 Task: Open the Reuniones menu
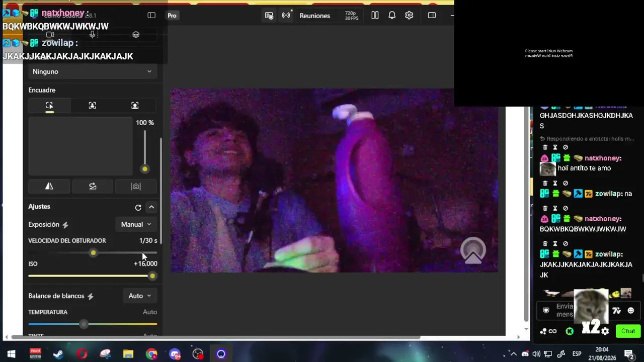[x=315, y=16]
